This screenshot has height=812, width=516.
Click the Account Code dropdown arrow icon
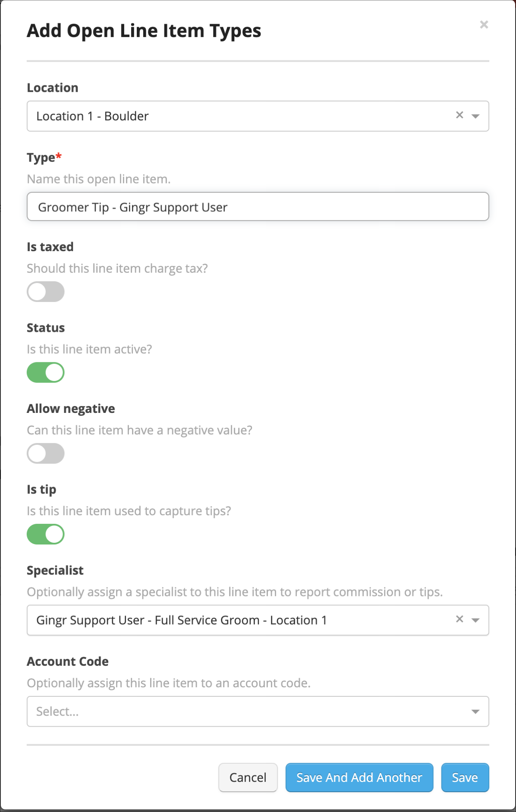point(475,711)
